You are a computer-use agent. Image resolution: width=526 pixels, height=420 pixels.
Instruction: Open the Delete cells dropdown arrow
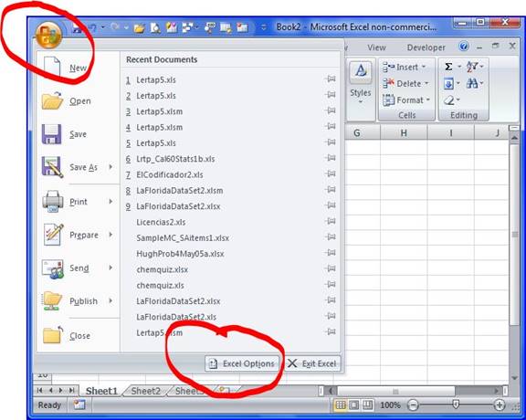pyautogui.click(x=426, y=83)
